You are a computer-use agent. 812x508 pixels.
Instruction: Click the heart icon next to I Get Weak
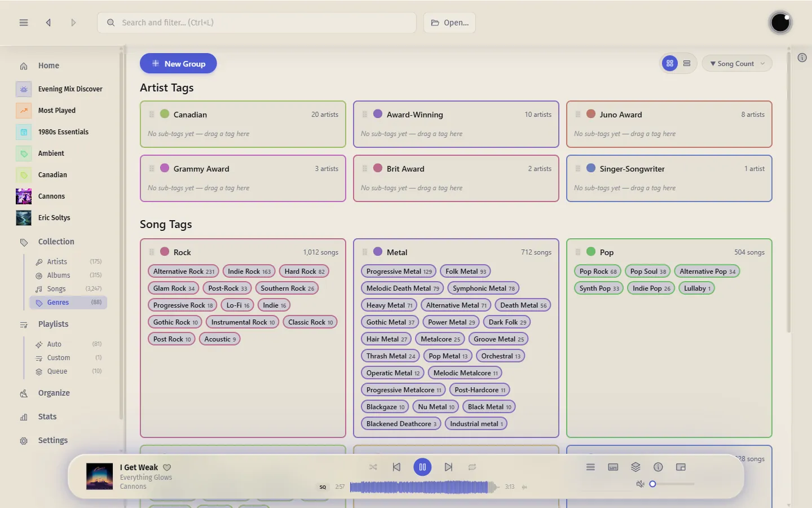click(167, 467)
